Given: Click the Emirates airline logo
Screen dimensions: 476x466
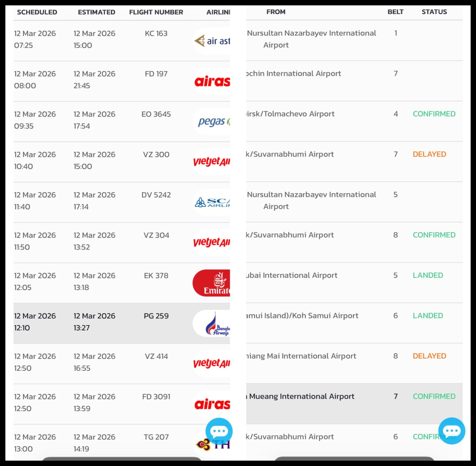Looking at the screenshot, I should pyautogui.click(x=212, y=283).
